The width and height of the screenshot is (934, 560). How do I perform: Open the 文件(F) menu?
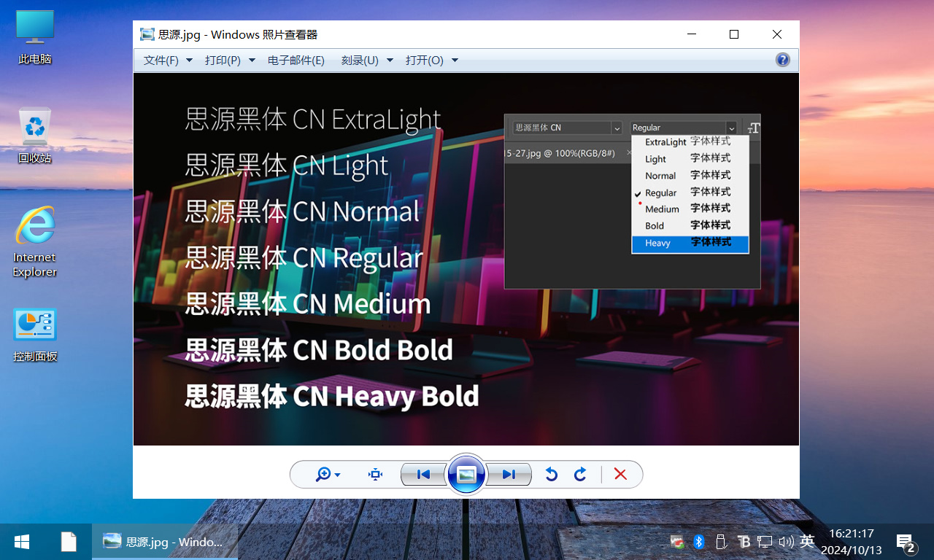pos(168,61)
